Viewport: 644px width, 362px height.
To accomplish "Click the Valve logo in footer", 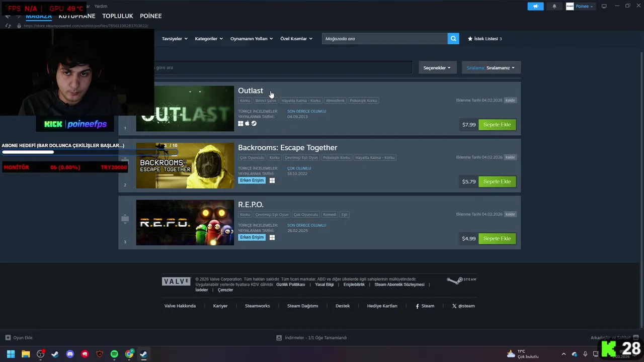I will click(176, 282).
